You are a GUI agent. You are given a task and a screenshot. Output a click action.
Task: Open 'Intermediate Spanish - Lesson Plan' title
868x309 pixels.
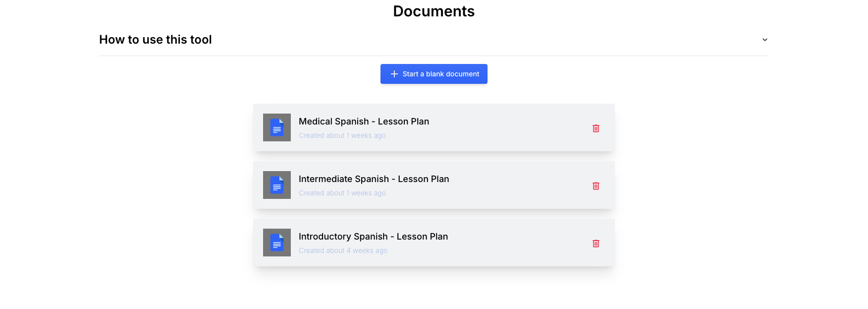point(374,179)
